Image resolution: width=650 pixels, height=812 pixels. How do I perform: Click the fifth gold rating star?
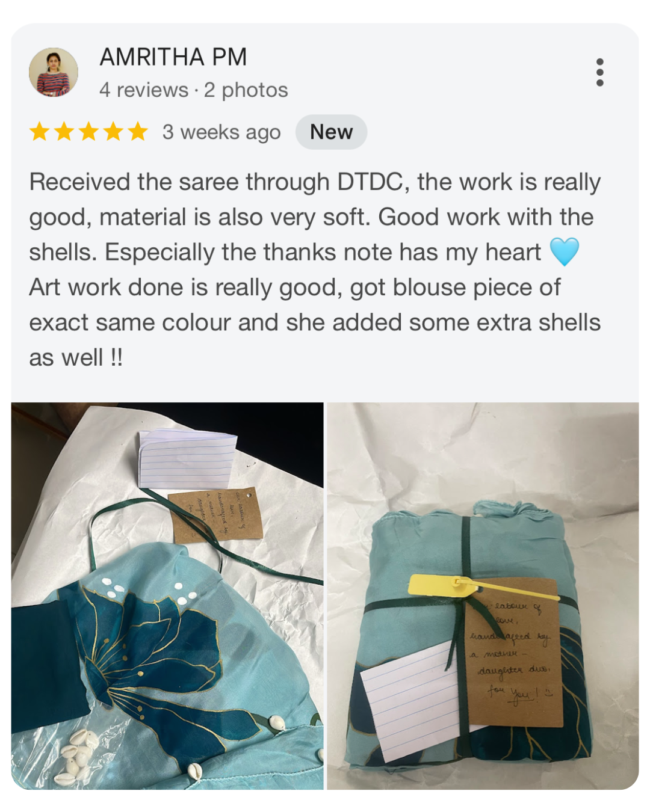coord(138,131)
